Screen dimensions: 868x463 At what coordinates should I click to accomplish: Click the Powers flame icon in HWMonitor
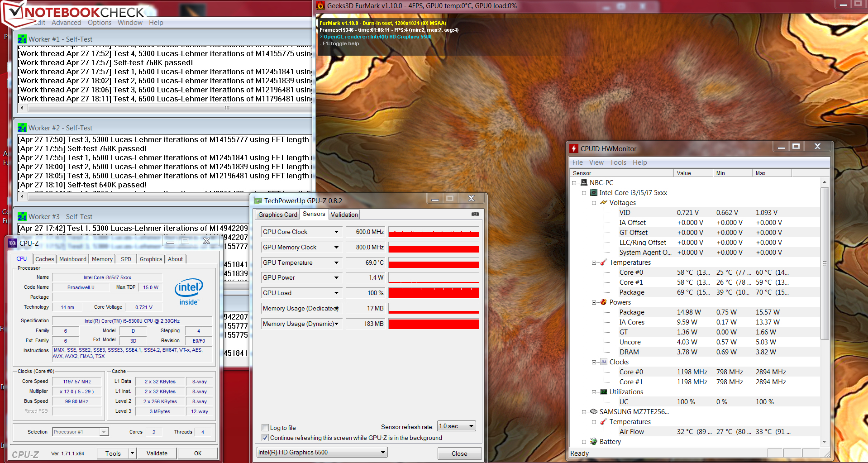click(x=604, y=302)
